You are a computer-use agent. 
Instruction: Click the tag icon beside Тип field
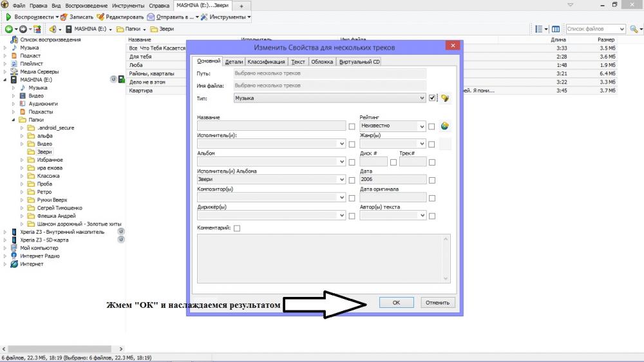pyautogui.click(x=445, y=98)
